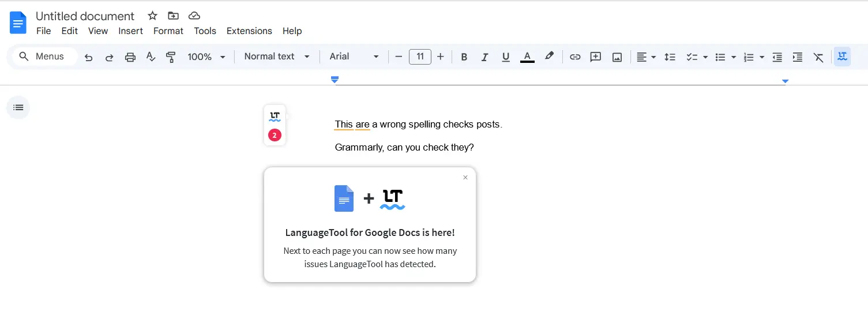
Task: Open the Format menu
Action: (168, 31)
